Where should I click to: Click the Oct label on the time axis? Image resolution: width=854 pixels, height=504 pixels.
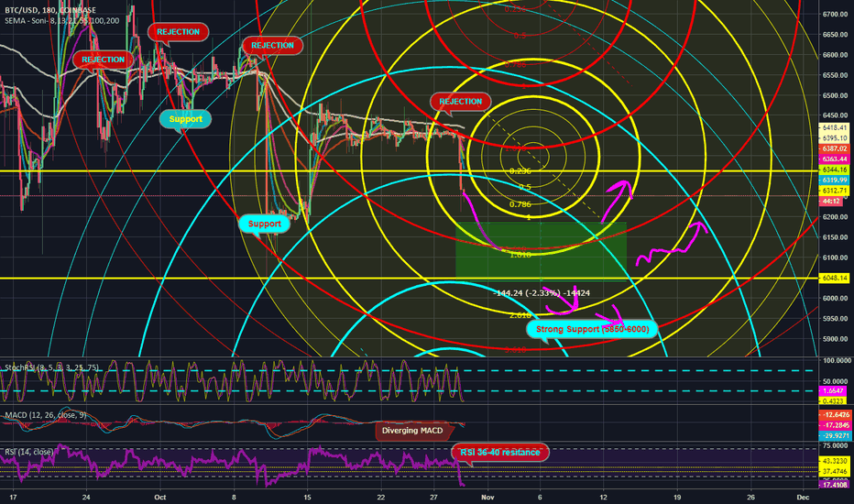click(x=159, y=497)
